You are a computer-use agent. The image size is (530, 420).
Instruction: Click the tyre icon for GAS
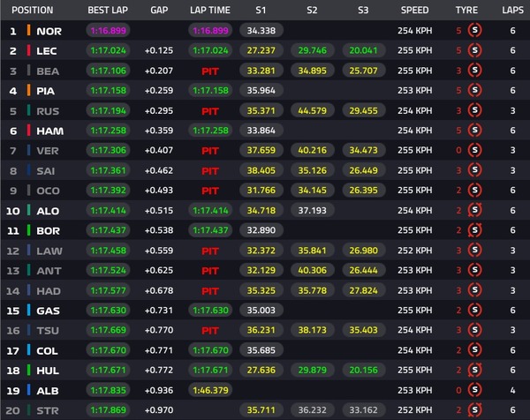pos(475,310)
